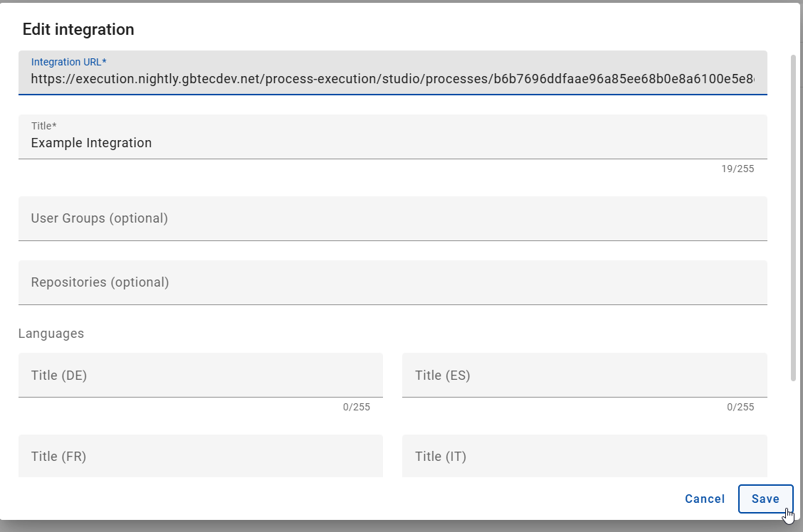Focus the Title (ES) language field

pos(584,375)
